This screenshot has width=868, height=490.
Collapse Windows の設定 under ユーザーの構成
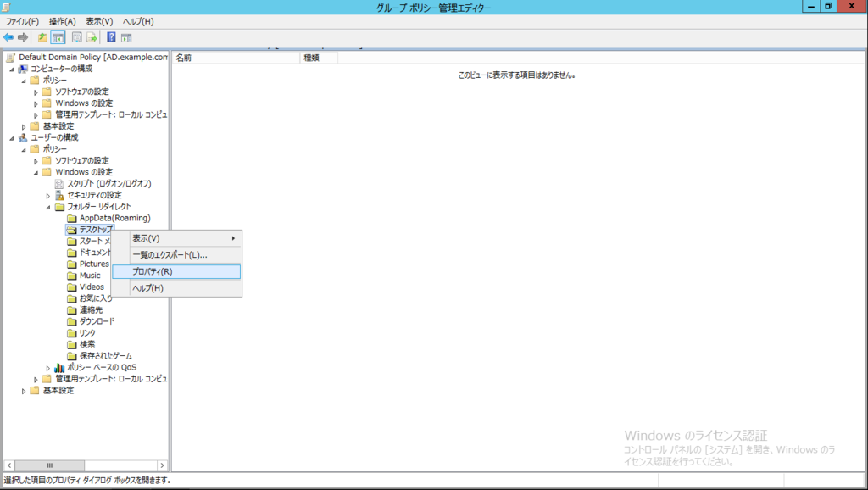(36, 173)
